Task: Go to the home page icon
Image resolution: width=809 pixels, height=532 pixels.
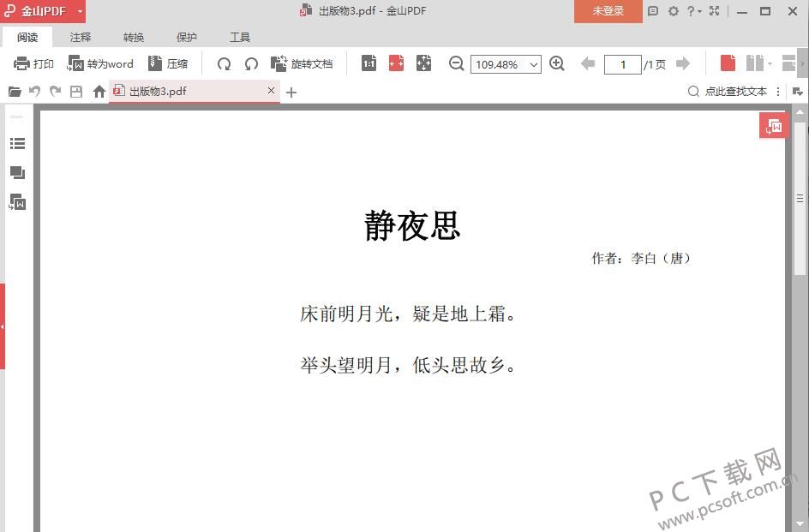Action: [99, 92]
